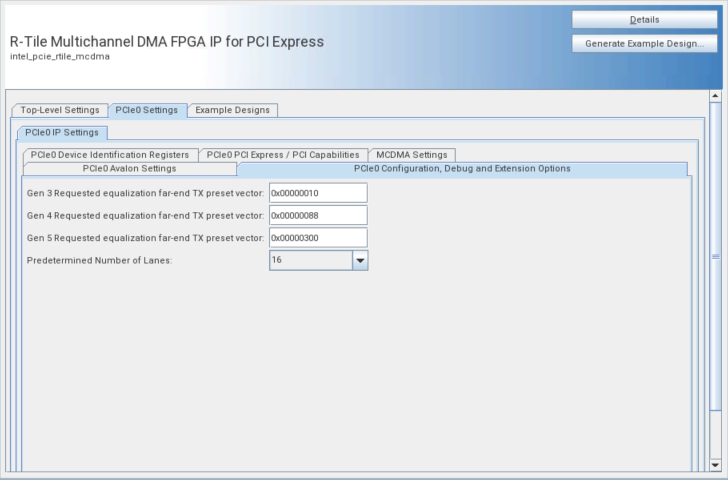The image size is (728, 480).
Task: Open the PCIe0 Avalon Settings tab
Action: pos(129,169)
